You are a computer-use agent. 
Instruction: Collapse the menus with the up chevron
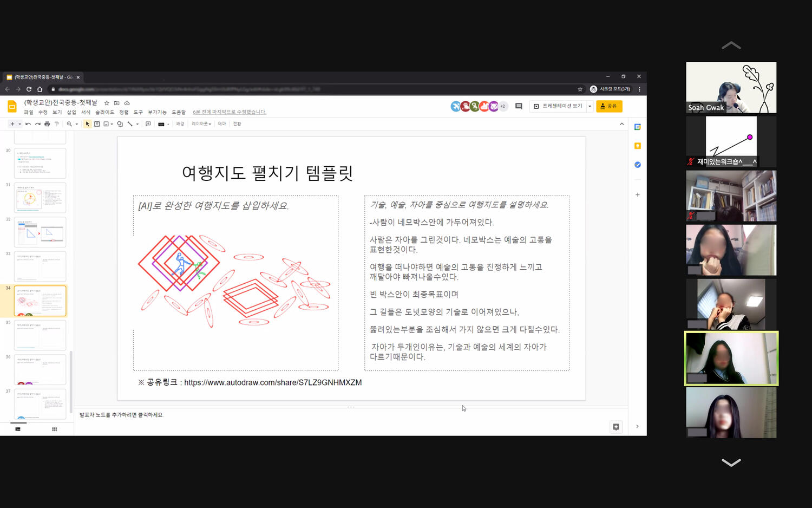(621, 124)
